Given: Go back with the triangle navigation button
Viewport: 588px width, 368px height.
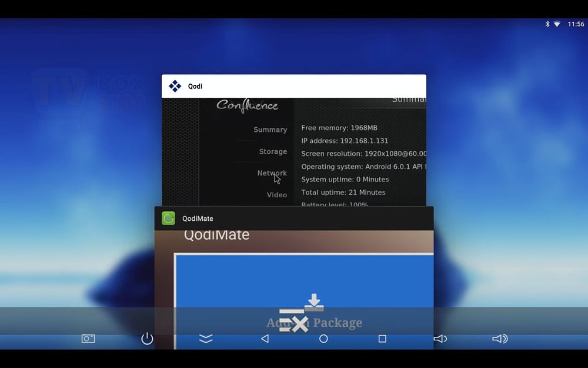Looking at the screenshot, I should pyautogui.click(x=265, y=339).
